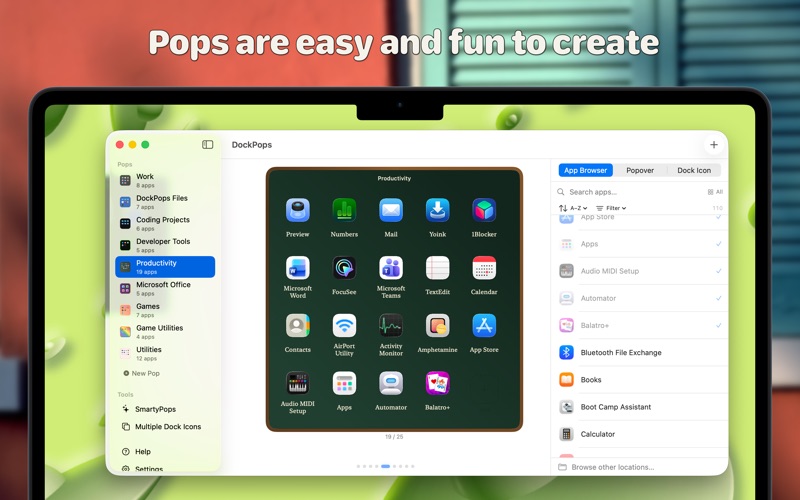Click the Bluetooth File Exchange label
The height and width of the screenshot is (500, 800).
coord(621,353)
